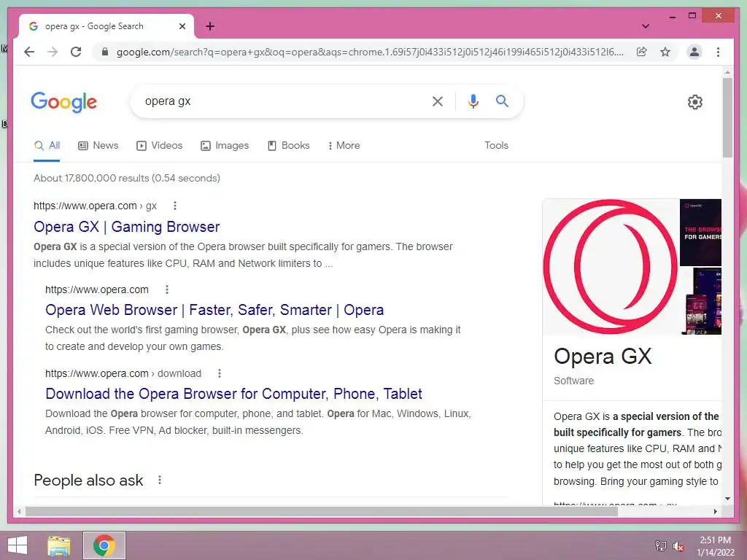Viewport: 747px width, 560px height.
Task: Click the Chrome taskbar icon
Action: tap(104, 545)
